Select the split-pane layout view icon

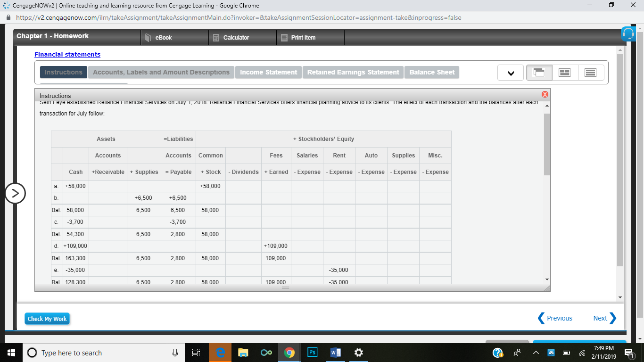pyautogui.click(x=564, y=72)
